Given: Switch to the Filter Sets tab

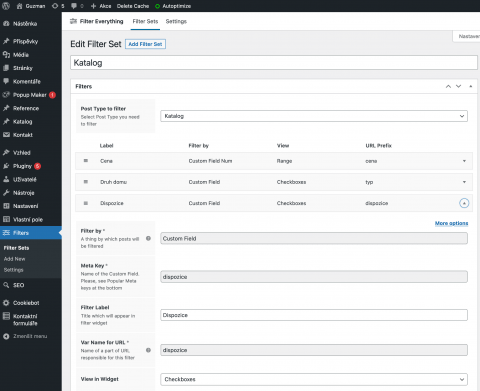Looking at the screenshot, I should pos(145,21).
